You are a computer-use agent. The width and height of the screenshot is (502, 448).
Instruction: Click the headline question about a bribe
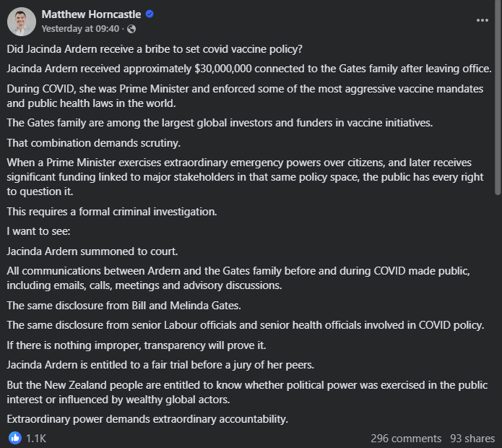point(154,49)
